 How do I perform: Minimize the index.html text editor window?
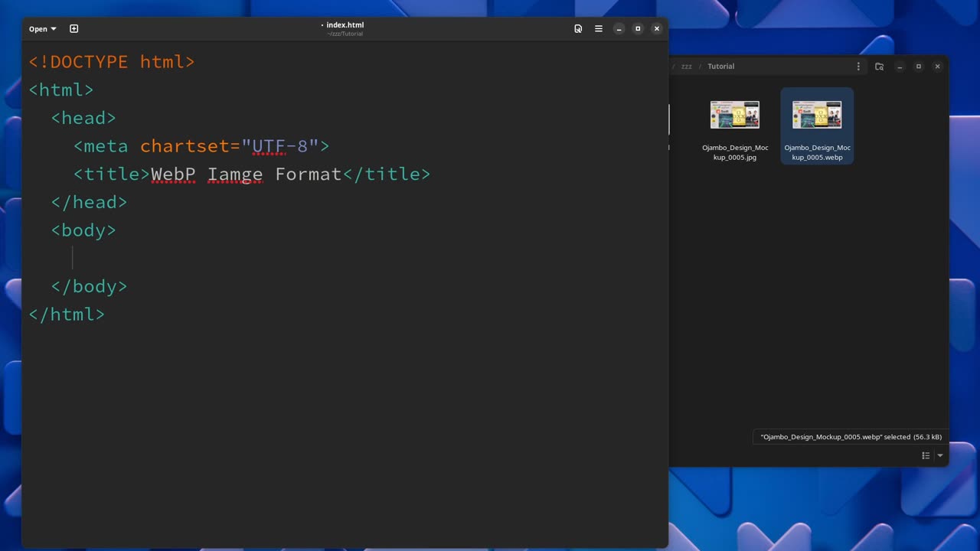click(x=619, y=29)
